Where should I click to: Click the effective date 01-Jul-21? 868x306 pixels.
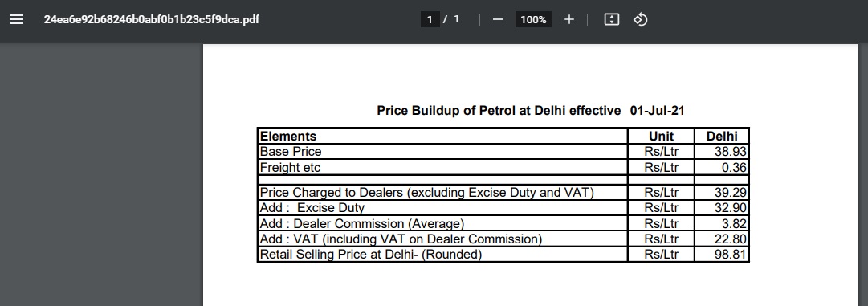coord(657,111)
